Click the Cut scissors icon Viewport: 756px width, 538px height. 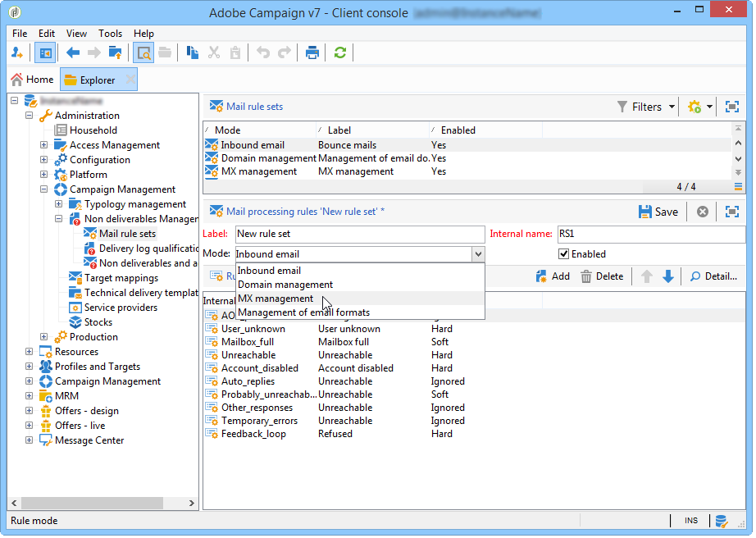click(x=213, y=52)
